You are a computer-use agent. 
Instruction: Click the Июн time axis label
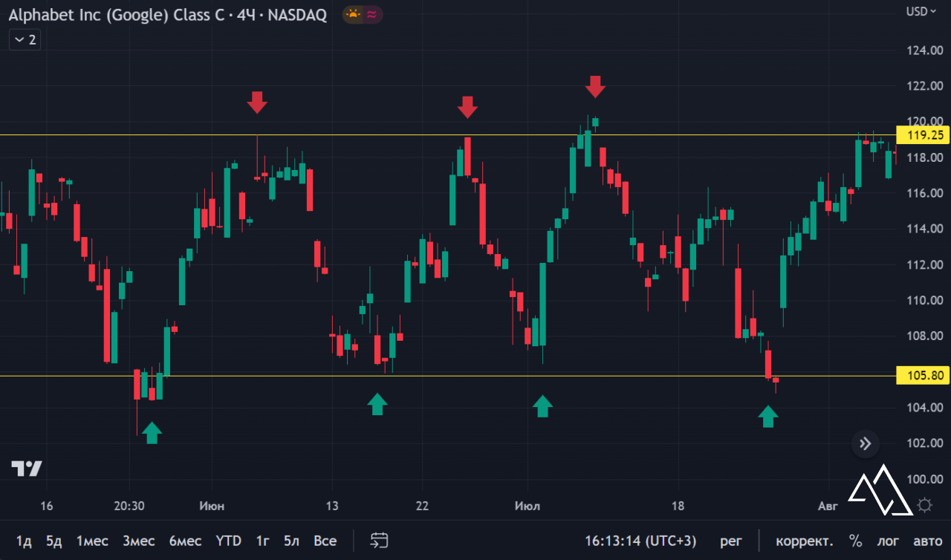click(212, 507)
